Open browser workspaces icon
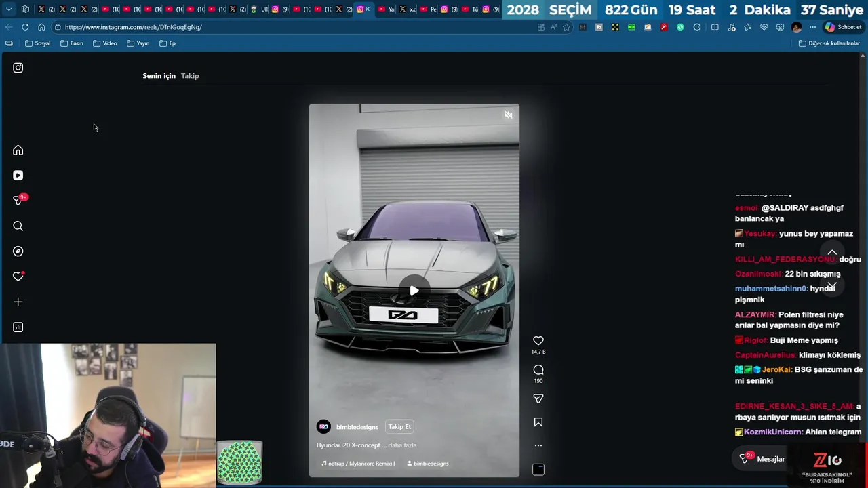The height and width of the screenshot is (488, 868). point(25,9)
